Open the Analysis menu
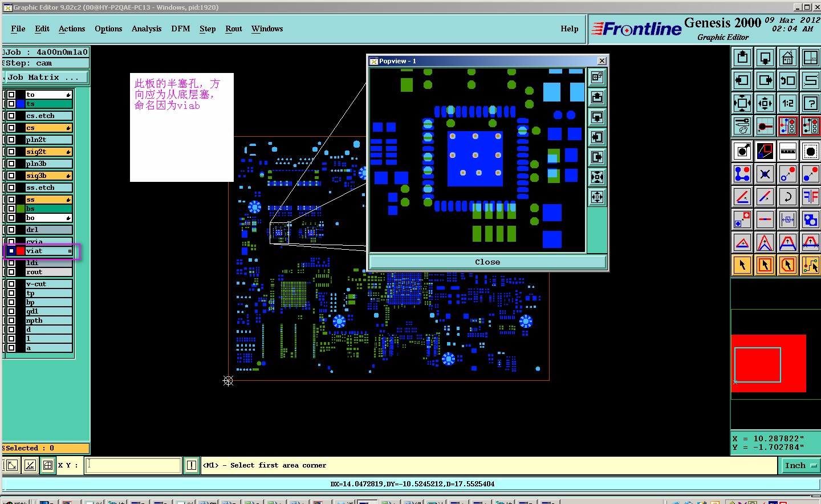 tap(147, 29)
